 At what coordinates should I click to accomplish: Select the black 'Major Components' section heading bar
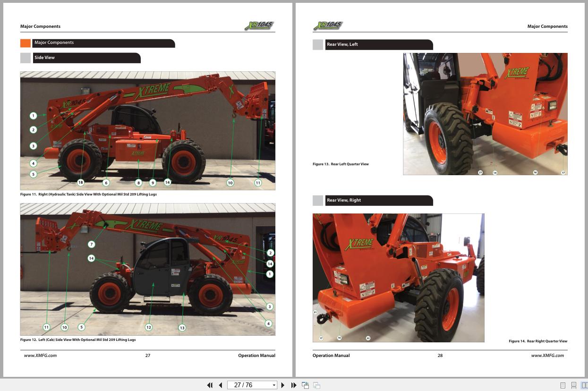tap(104, 43)
